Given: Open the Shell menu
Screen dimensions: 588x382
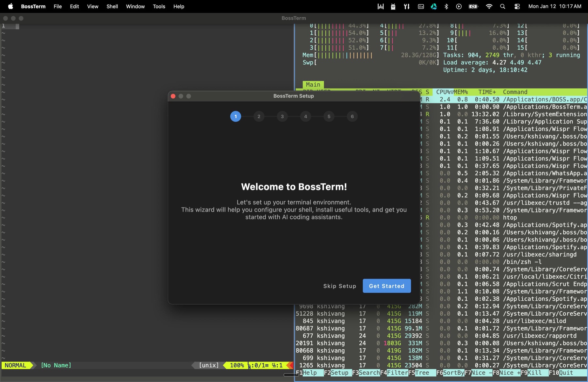Looking at the screenshot, I should 112,6.
